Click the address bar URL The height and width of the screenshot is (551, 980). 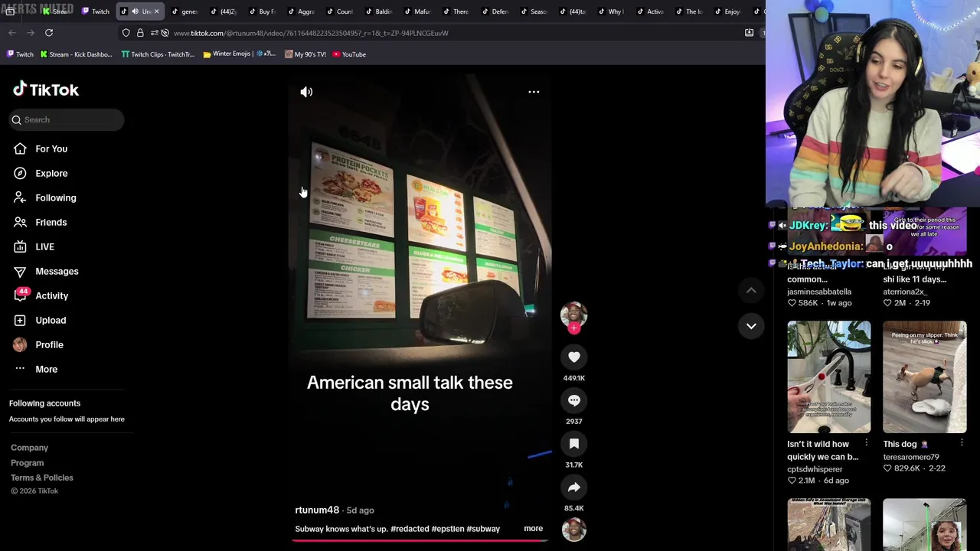311,33
